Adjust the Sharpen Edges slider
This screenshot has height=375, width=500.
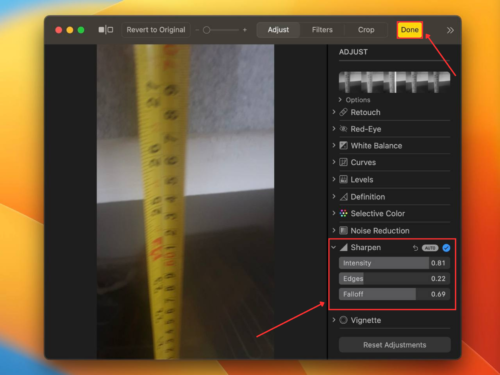[394, 279]
